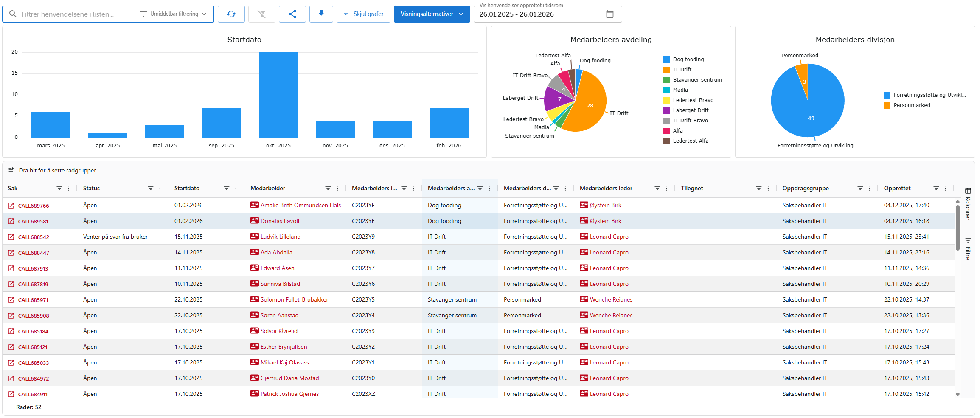Toggle Skjul grafer to hide the charts
This screenshot has width=980, height=418.
click(368, 14)
